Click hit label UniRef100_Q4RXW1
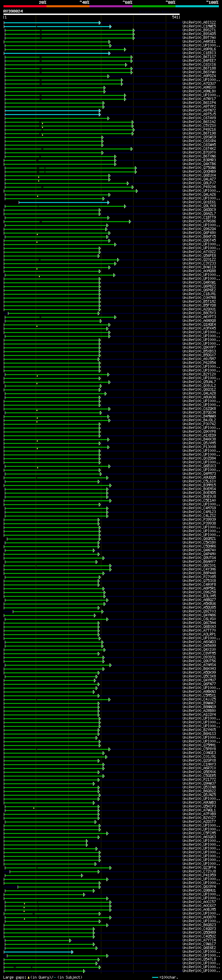 click(199, 282)
